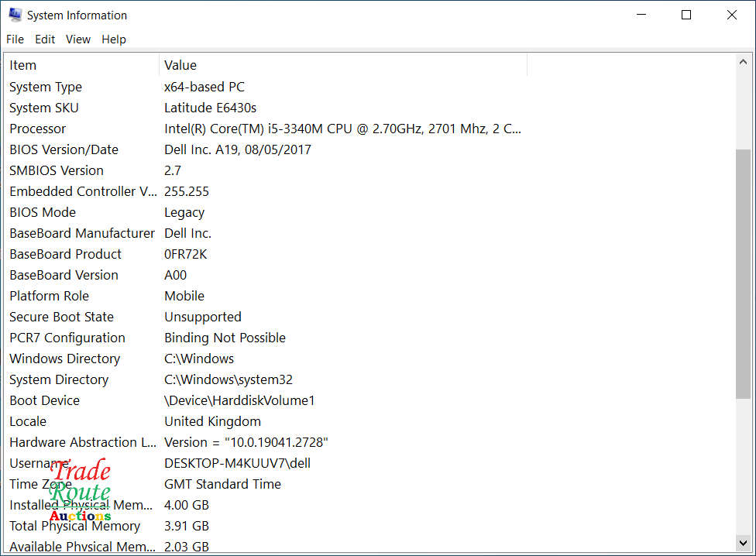Click the Latitude E6430s value
Image resolution: width=756 pixels, height=556 pixels.
point(210,108)
